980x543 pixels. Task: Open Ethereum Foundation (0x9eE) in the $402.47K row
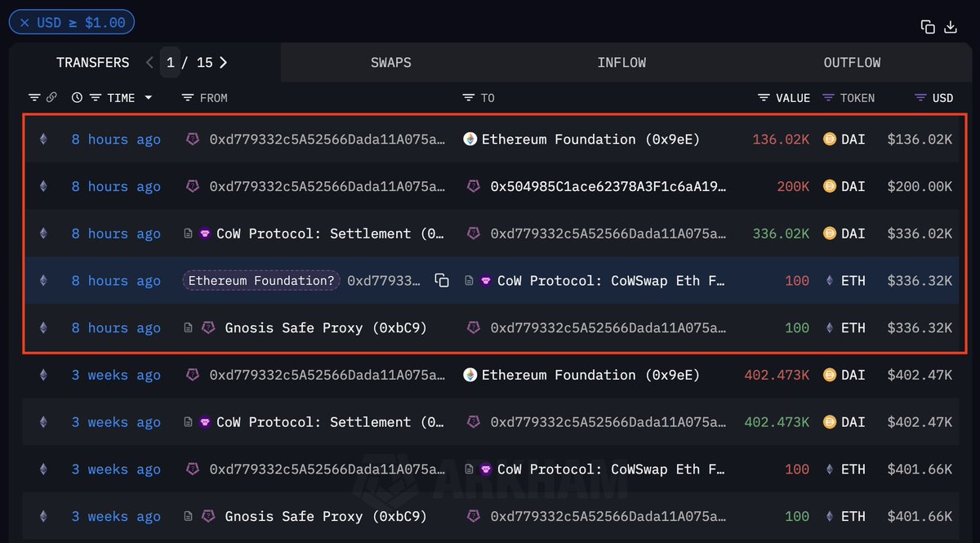click(590, 376)
